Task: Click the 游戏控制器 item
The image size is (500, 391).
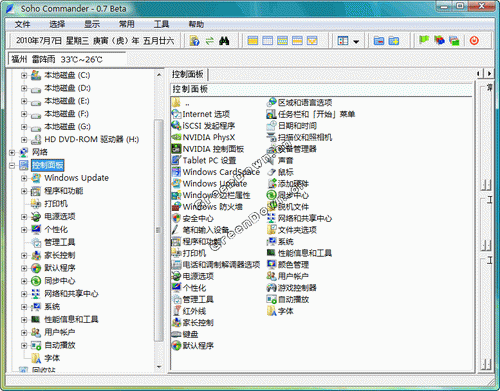Action: [x=292, y=288]
